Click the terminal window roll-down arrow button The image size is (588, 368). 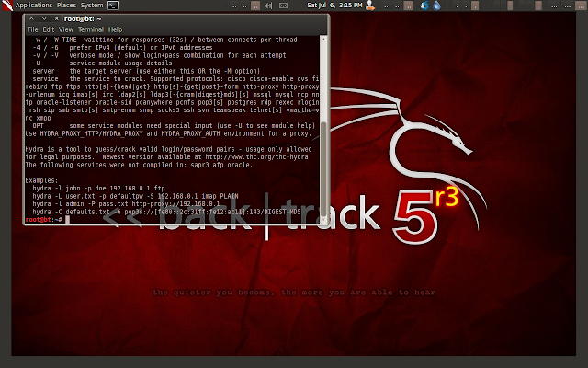tap(44, 18)
